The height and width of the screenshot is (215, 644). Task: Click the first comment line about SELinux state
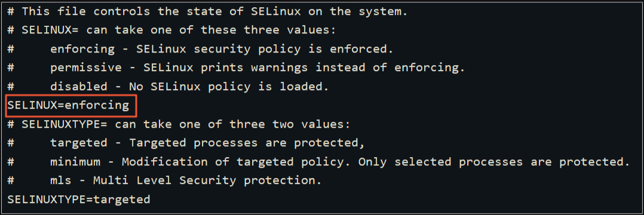[x=207, y=11]
